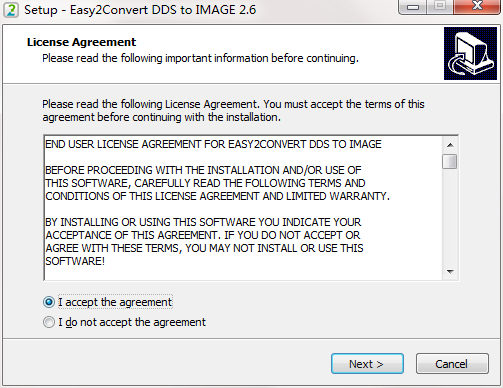Click the license text scrollbar up arrow

click(x=450, y=145)
